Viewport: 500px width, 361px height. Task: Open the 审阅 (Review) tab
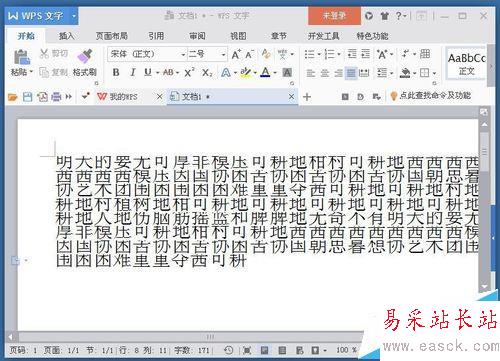click(x=197, y=36)
